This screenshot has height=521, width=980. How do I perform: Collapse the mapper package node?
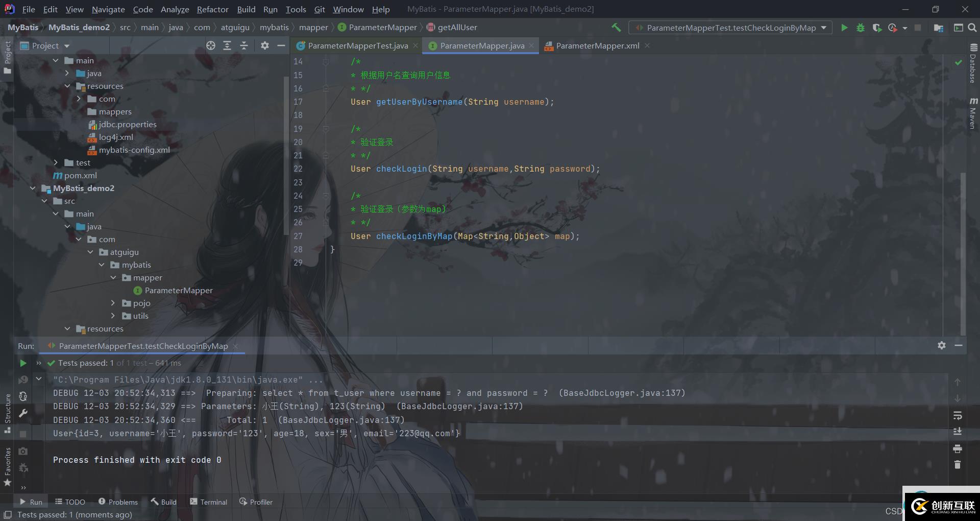[x=113, y=277]
